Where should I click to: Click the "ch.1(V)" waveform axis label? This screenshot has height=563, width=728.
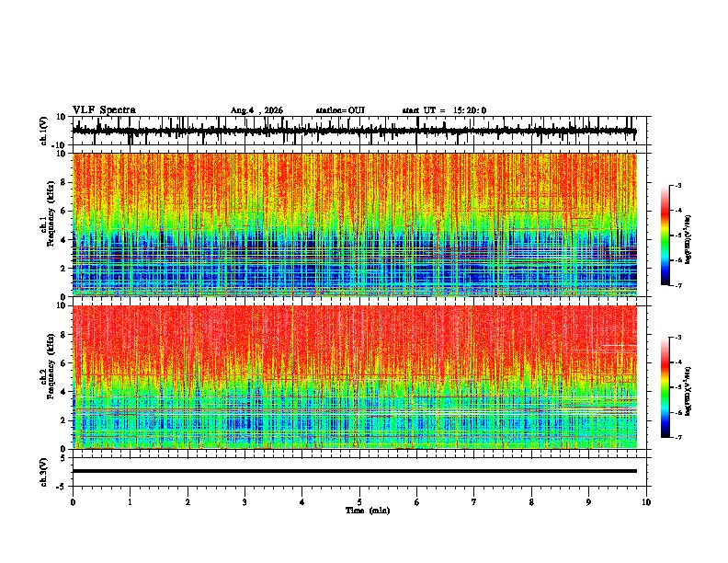click(44, 131)
